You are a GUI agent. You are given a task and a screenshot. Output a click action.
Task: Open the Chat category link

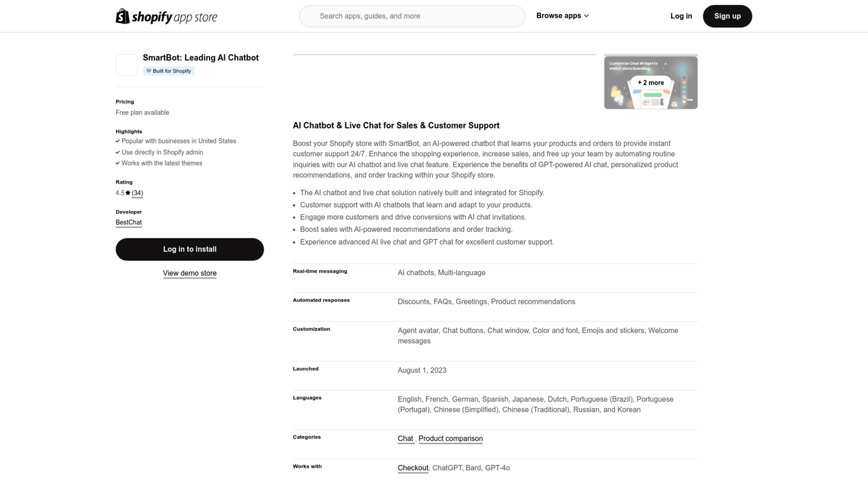405,438
